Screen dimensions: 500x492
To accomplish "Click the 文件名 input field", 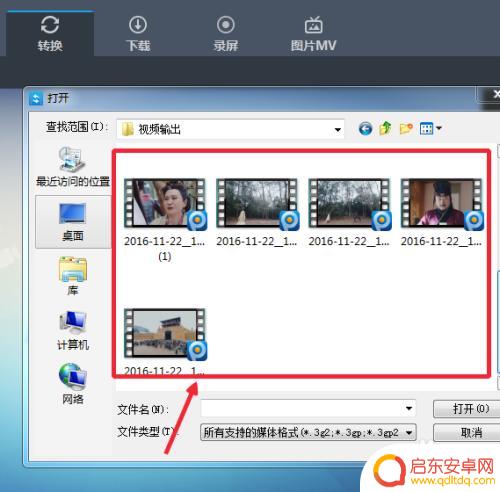I will (308, 409).
